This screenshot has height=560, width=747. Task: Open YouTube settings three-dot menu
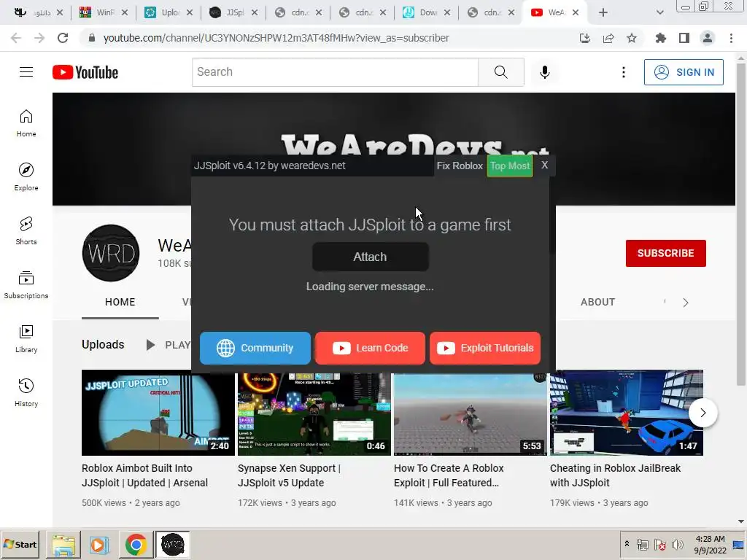tap(623, 72)
